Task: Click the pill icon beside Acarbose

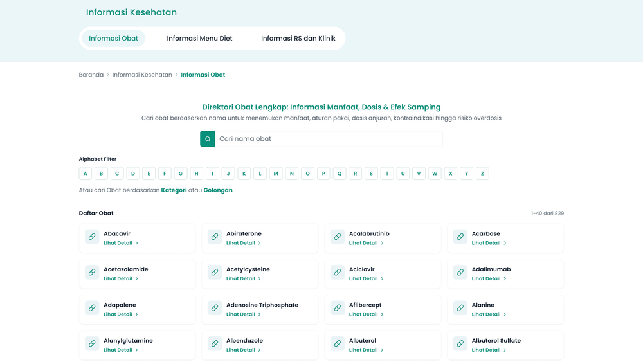Action: (460, 237)
